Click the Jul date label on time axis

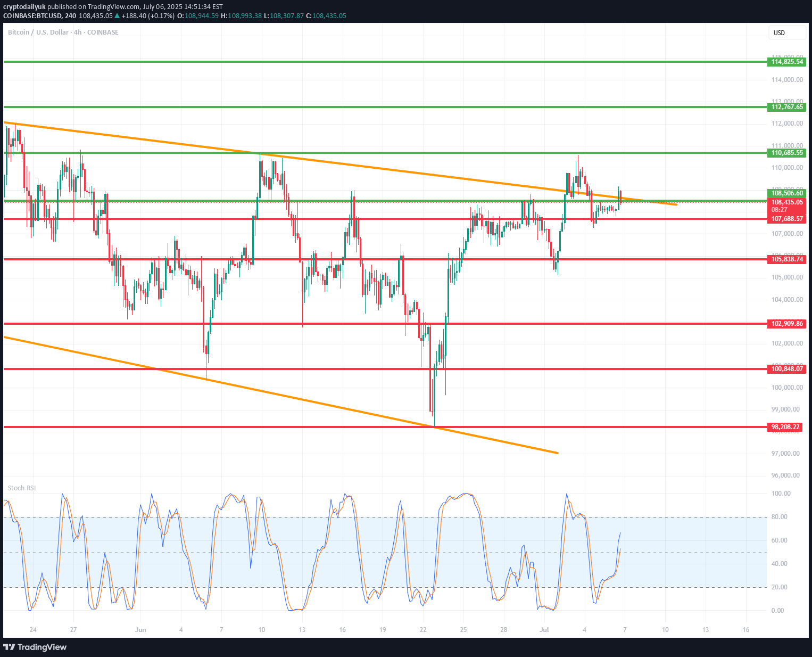click(544, 630)
